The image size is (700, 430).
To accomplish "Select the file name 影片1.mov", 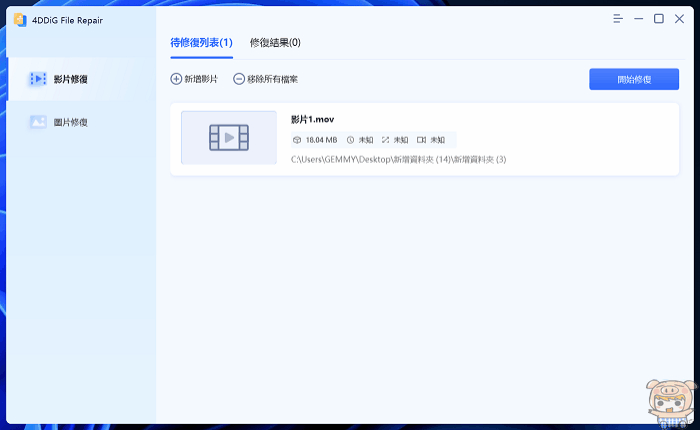I will tap(312, 119).
